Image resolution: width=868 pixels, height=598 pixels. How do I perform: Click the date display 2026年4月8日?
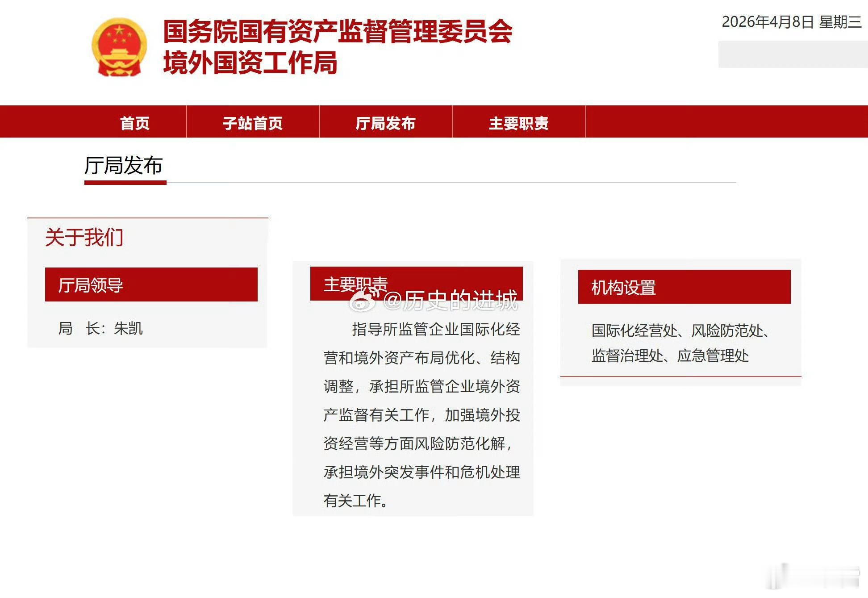(768, 22)
